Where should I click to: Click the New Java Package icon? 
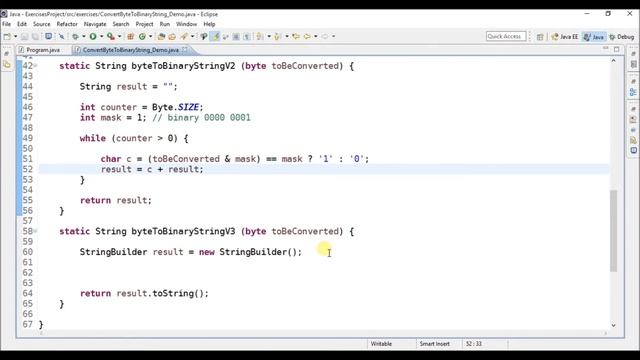coord(131,36)
